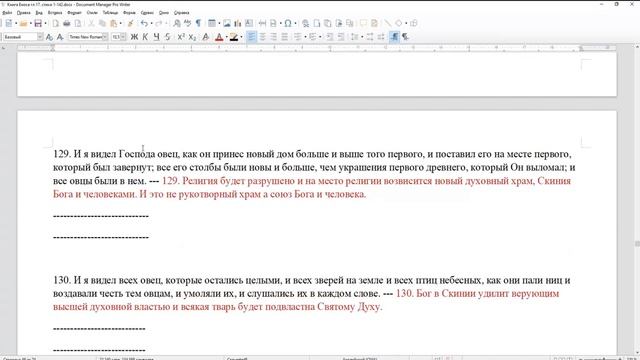Open the Справка menu
Screen dimensions: 640x360
tap(181, 13)
